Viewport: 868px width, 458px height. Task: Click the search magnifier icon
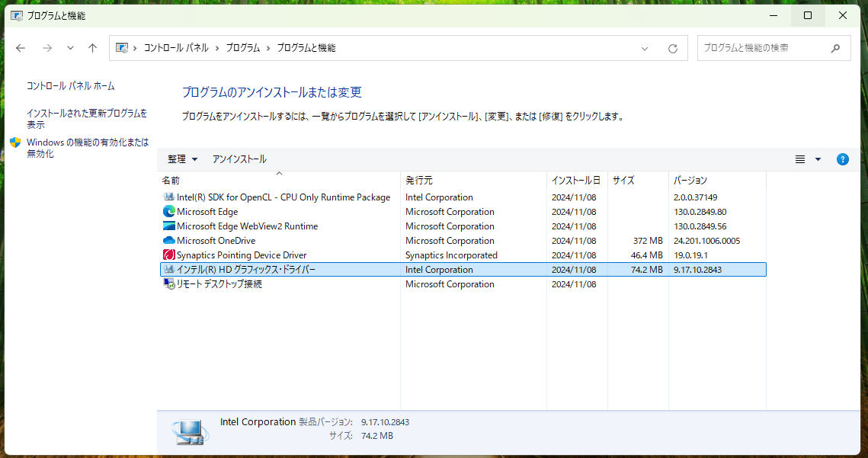pyautogui.click(x=835, y=48)
